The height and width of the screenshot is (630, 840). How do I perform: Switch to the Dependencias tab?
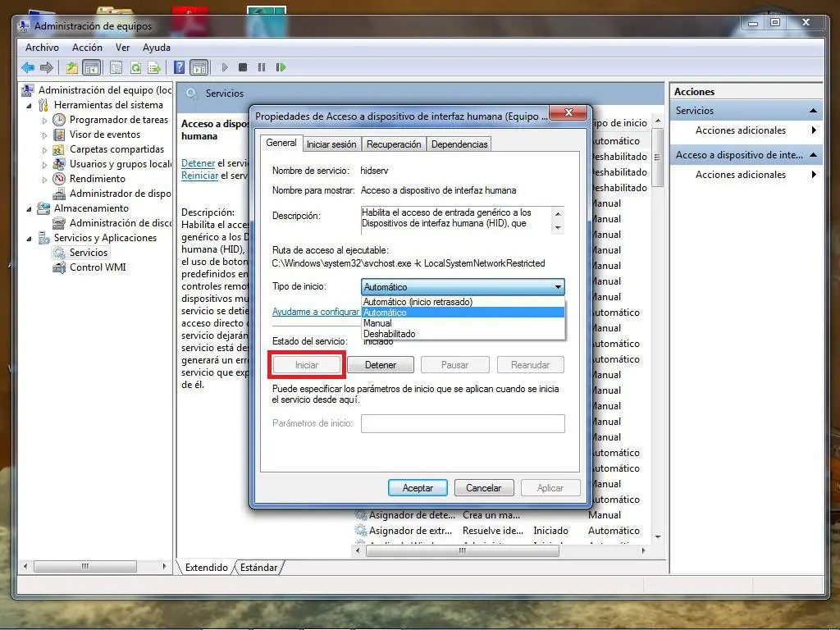tap(459, 144)
